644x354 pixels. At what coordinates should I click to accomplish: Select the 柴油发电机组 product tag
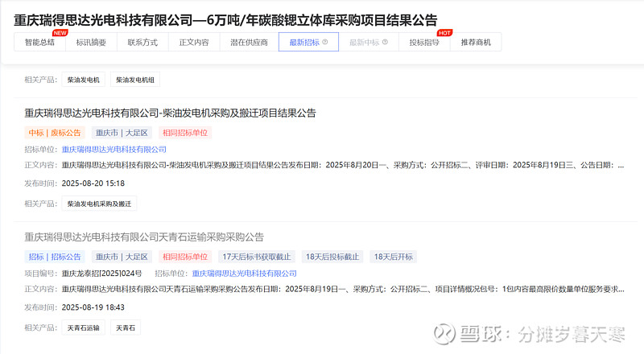pos(135,80)
